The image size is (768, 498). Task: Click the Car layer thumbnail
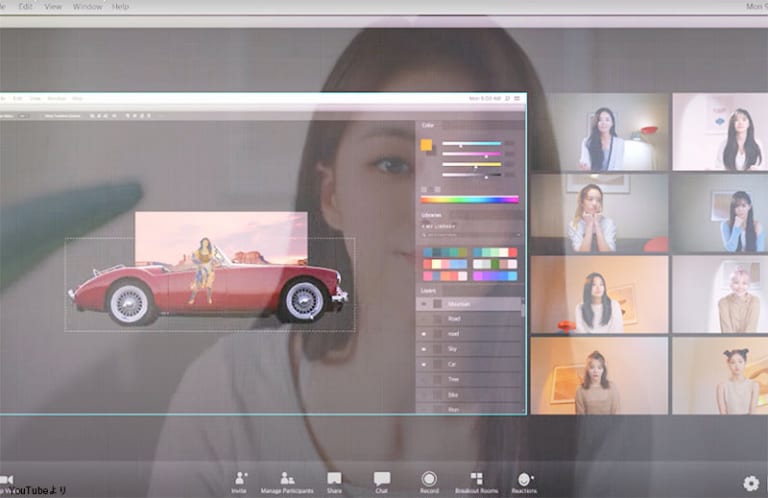tap(437, 364)
